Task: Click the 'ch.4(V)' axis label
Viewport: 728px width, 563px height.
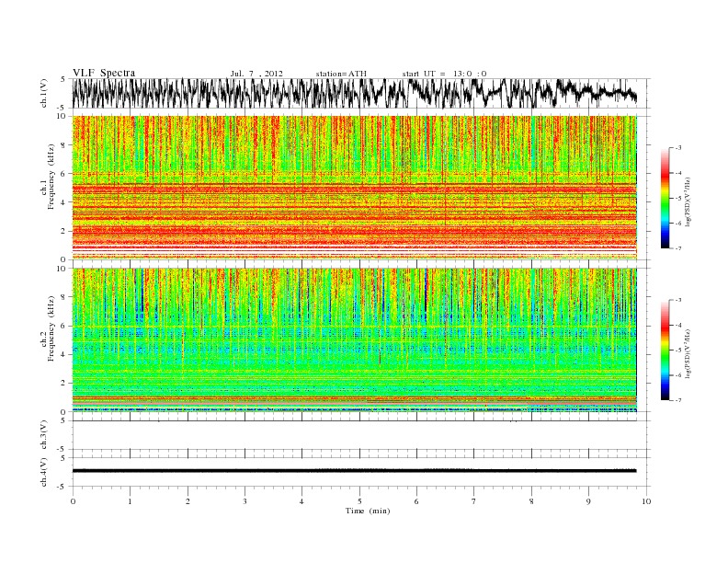Action: pos(44,472)
